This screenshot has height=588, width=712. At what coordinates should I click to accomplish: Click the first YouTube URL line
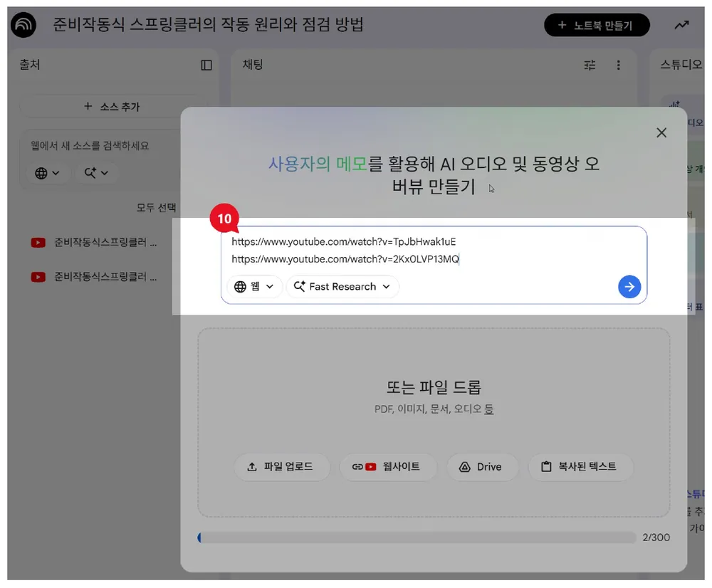[x=344, y=241]
